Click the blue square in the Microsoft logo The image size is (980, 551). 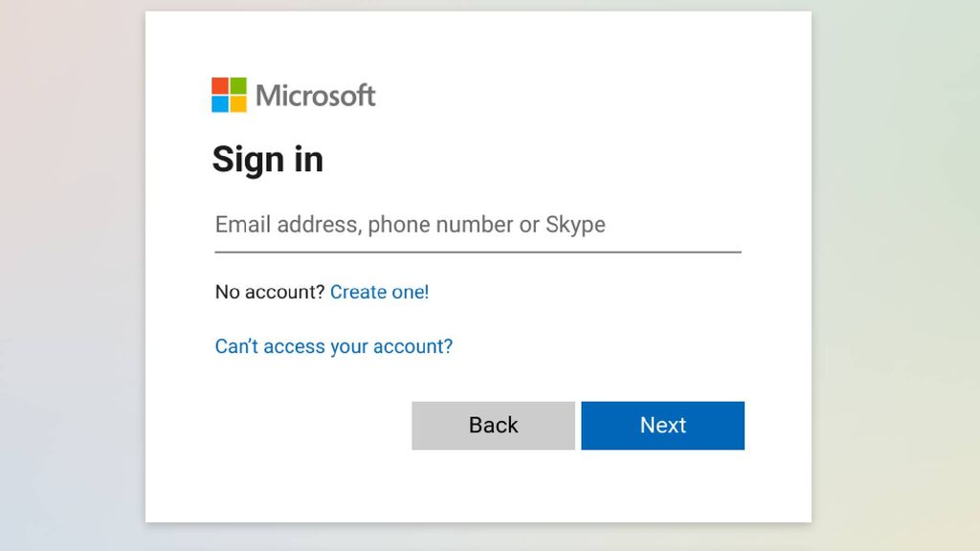[x=219, y=103]
